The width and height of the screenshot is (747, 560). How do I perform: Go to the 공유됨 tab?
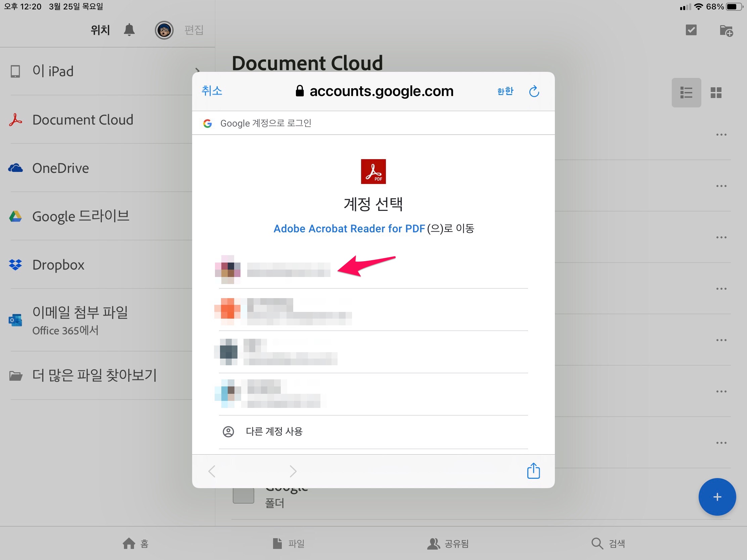click(x=448, y=544)
